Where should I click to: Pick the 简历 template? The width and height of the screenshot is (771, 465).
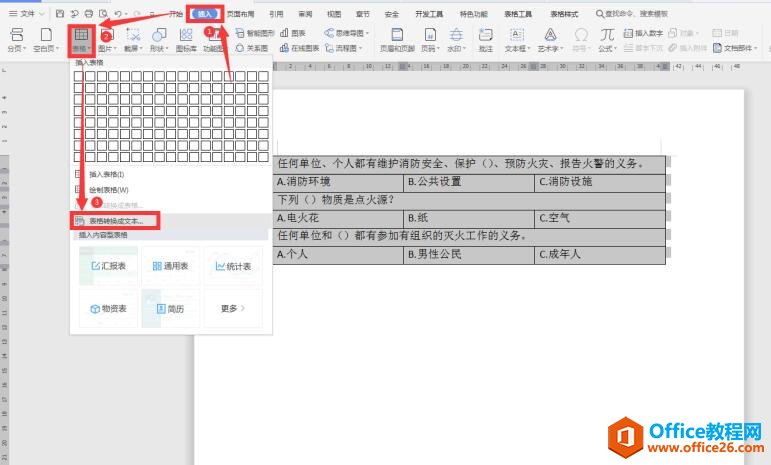171,308
